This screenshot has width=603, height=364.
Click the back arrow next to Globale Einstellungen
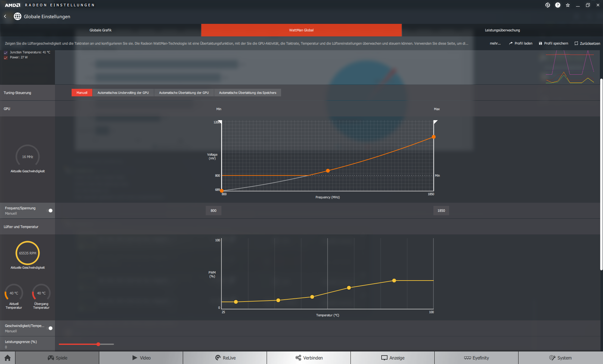coord(5,16)
